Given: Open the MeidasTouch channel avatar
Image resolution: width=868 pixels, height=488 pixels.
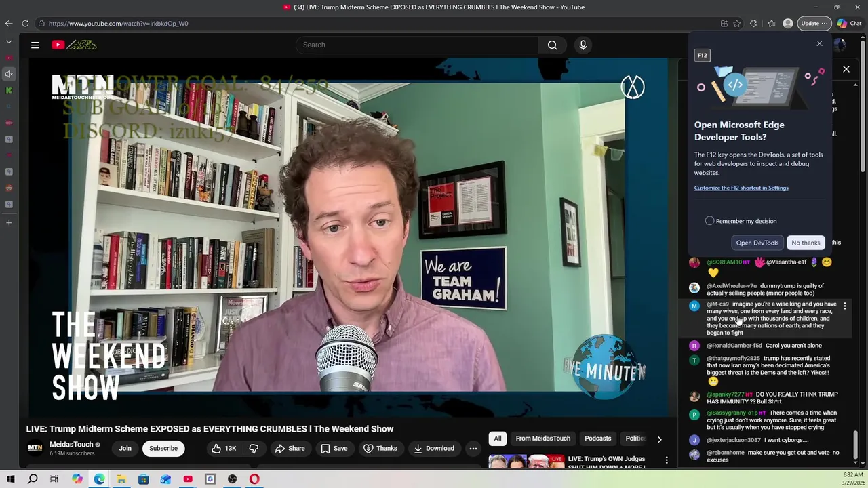Looking at the screenshot, I should tap(35, 448).
